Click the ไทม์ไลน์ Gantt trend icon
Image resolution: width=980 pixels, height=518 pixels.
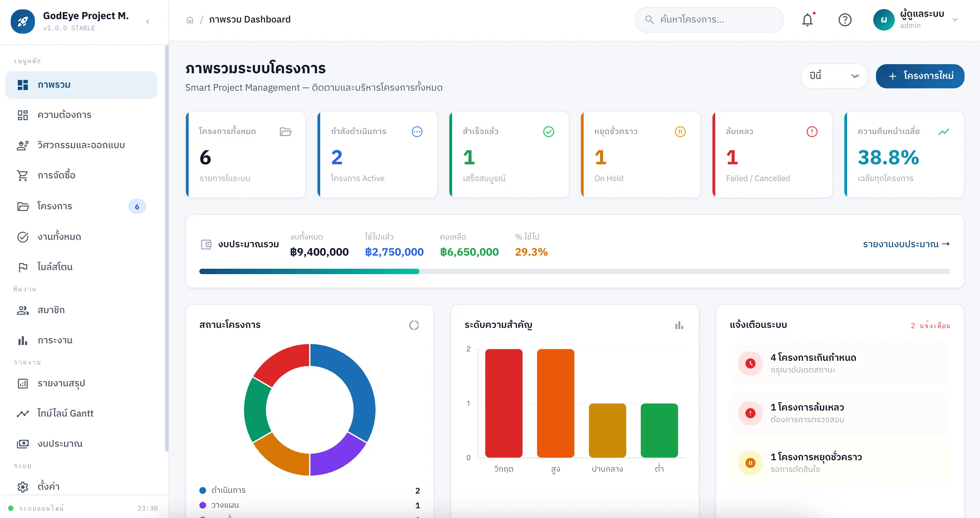tap(23, 413)
